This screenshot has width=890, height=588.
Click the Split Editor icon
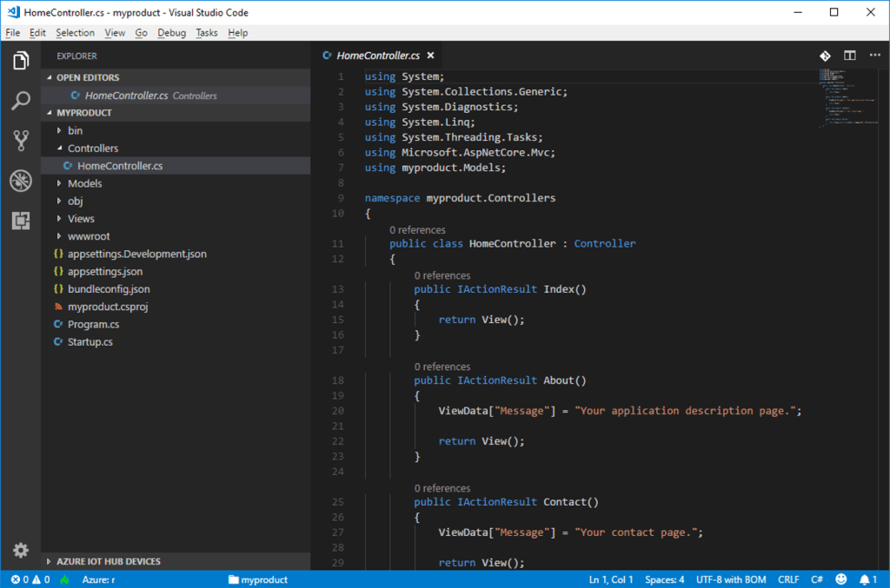(x=849, y=55)
